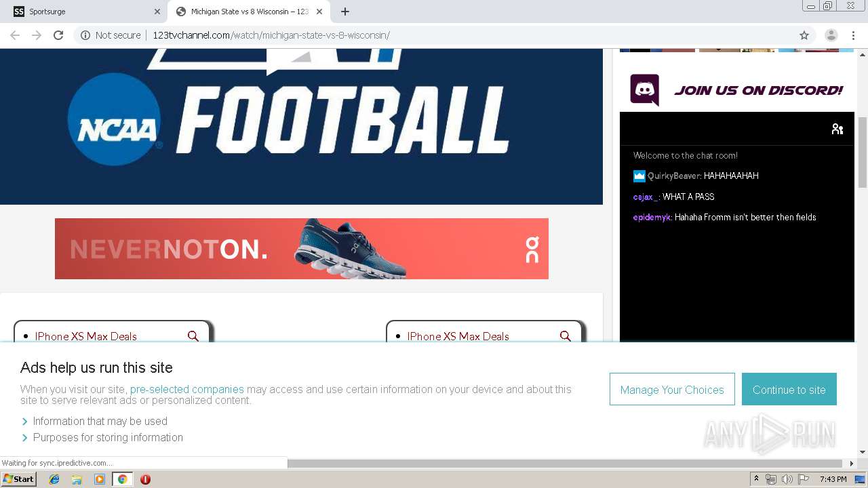Click the QuirkyBeaver username in chat

pyautogui.click(x=673, y=176)
